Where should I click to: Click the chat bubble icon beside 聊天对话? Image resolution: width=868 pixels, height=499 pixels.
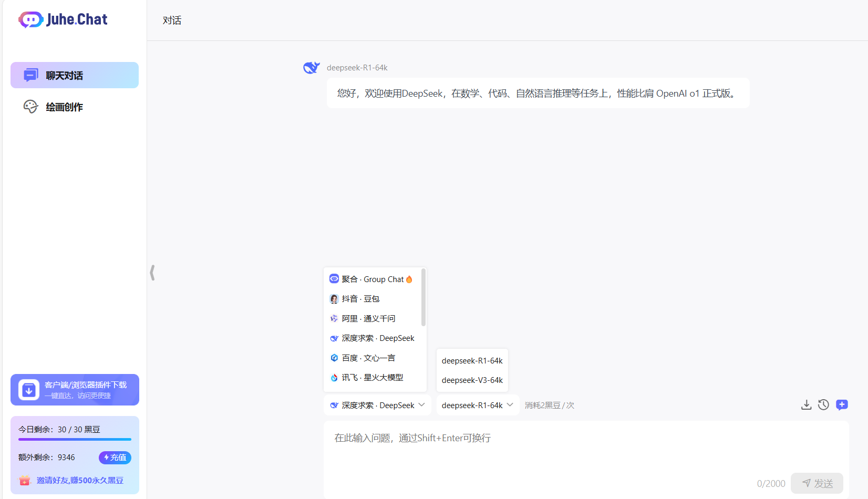point(31,75)
